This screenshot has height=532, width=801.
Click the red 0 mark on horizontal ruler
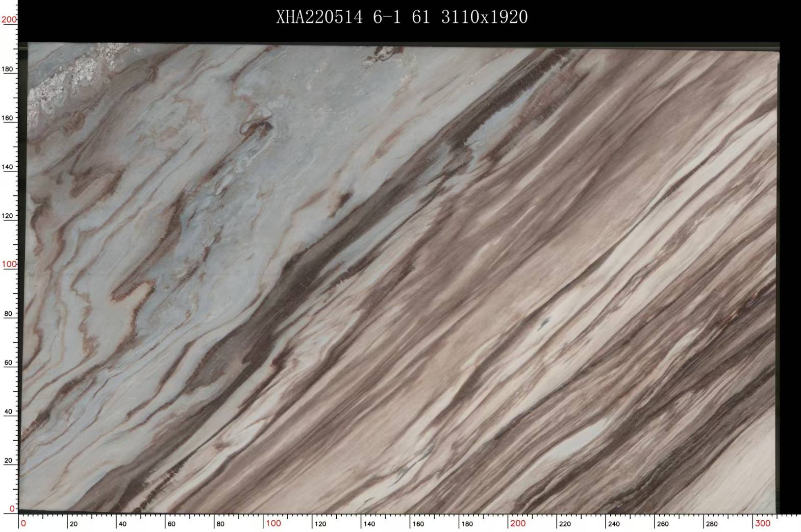23,523
